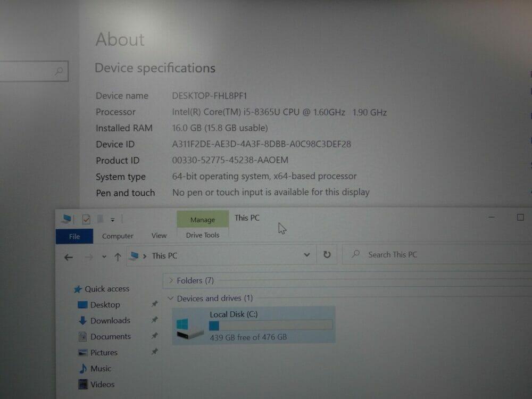Screen dimensions: 532x399
Task: Click the 439 GB free of 476 GB text
Action: (248, 337)
